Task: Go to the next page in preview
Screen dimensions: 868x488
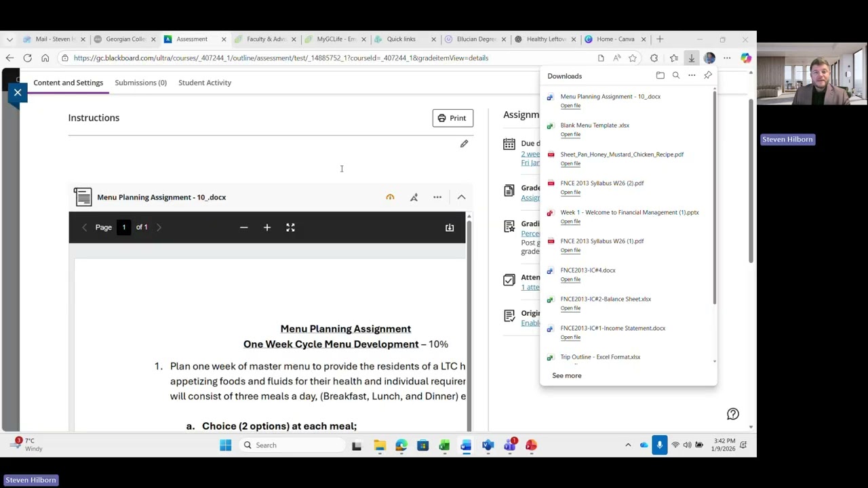Action: pyautogui.click(x=159, y=228)
